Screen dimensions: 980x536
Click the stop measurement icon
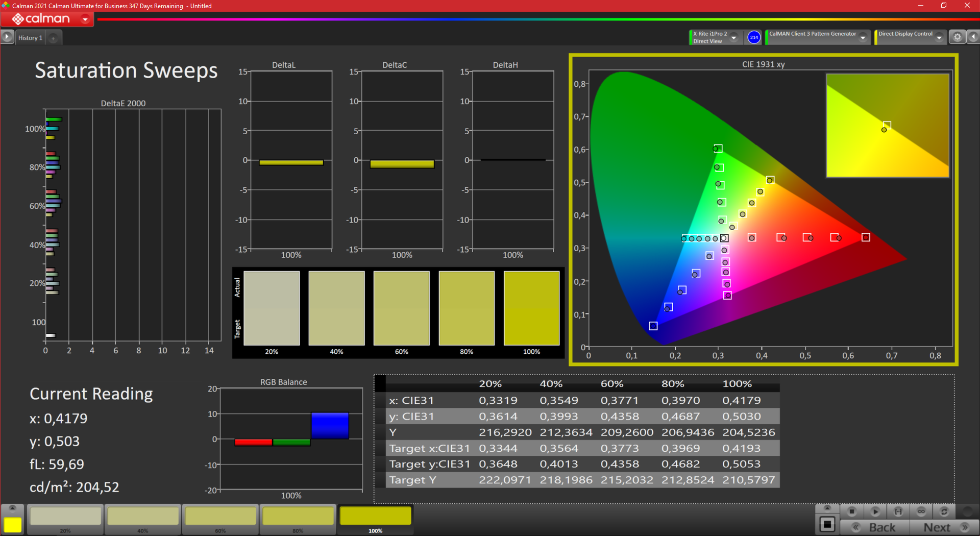[x=851, y=511]
